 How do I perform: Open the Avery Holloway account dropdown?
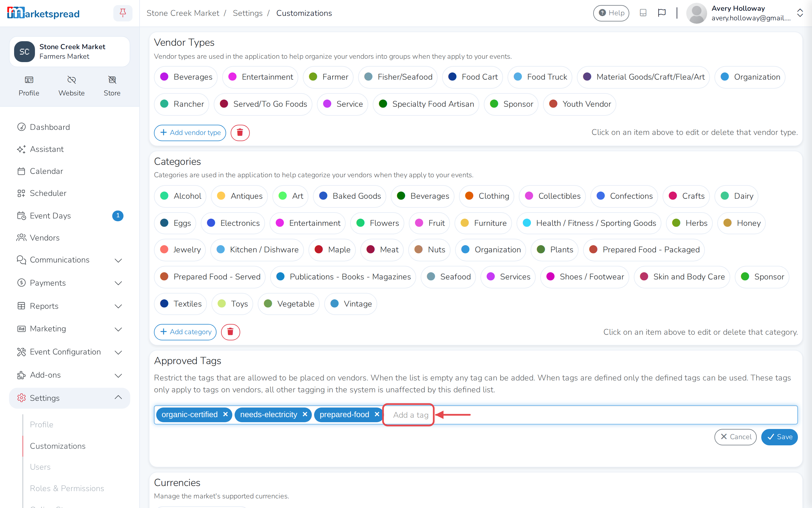pos(745,13)
